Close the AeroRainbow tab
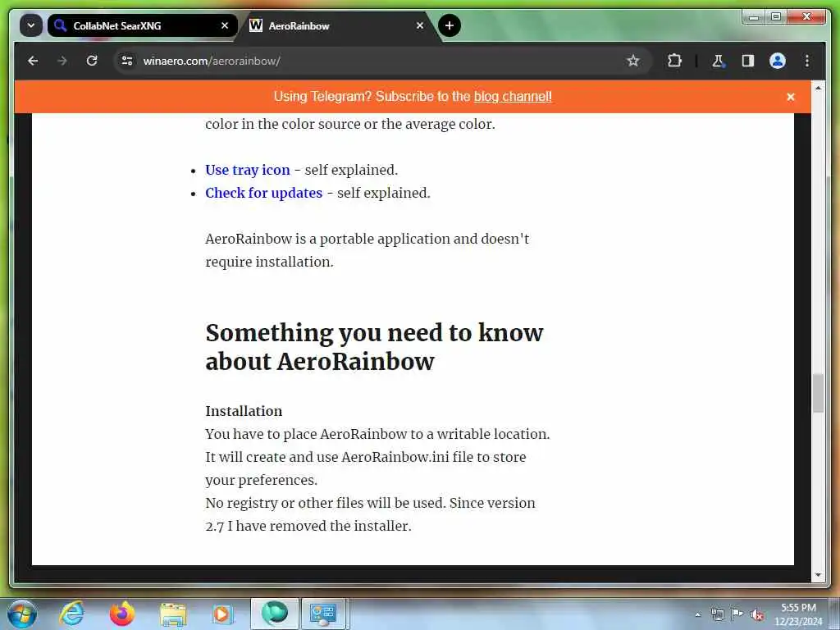840x630 pixels. (x=420, y=25)
